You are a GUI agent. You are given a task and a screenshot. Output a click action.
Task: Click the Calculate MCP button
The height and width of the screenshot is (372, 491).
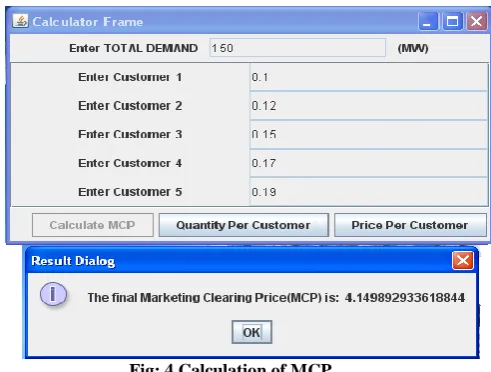pos(93,225)
